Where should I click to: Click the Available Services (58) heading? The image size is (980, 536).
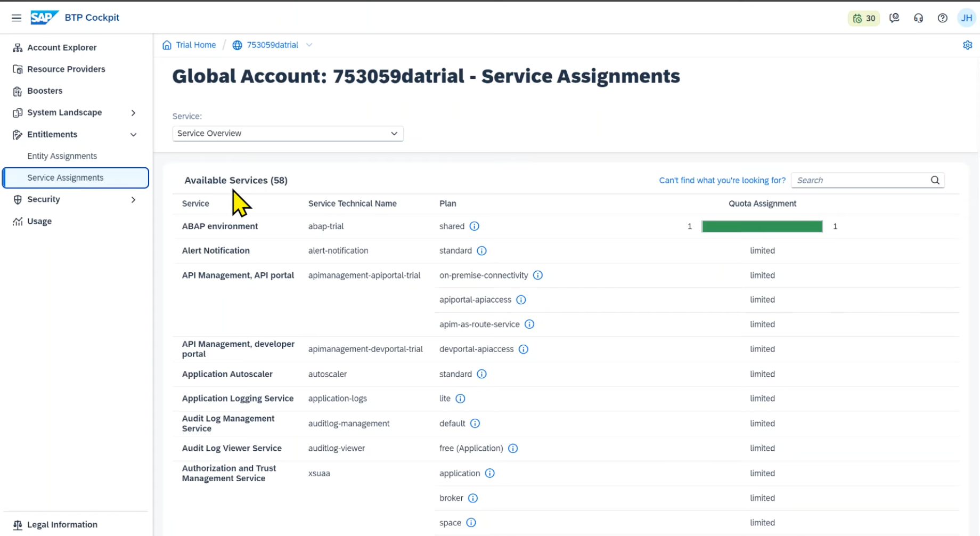(236, 181)
